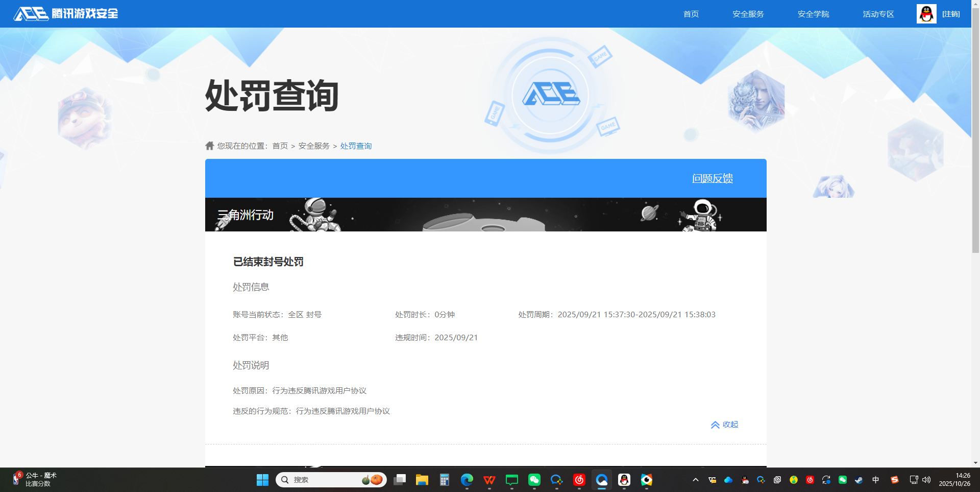The image size is (980, 492).
Task: Open WPS Office from the taskbar
Action: 489,480
